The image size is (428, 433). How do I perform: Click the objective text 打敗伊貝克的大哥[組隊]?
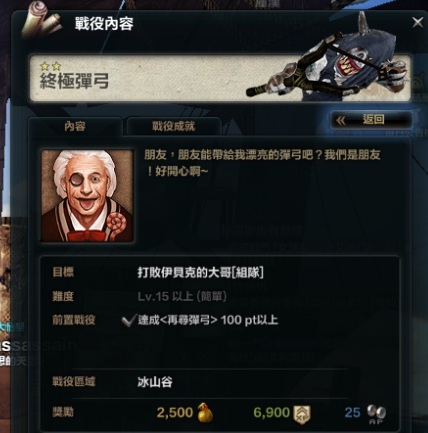pos(201,273)
